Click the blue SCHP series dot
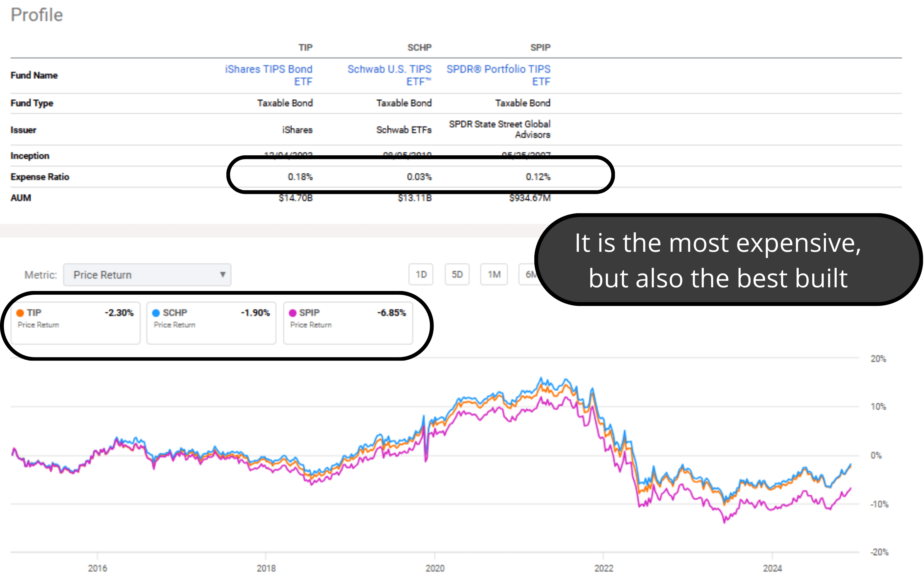The width and height of the screenshot is (924, 582). point(156,313)
